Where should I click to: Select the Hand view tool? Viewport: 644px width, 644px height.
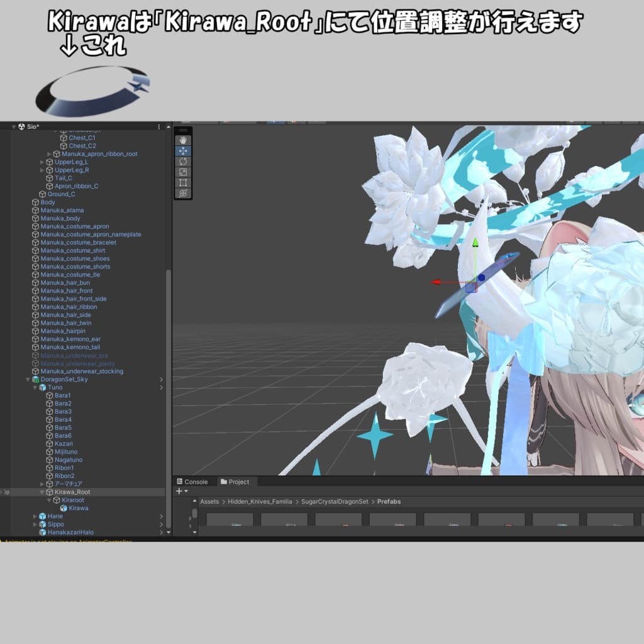pyautogui.click(x=183, y=140)
